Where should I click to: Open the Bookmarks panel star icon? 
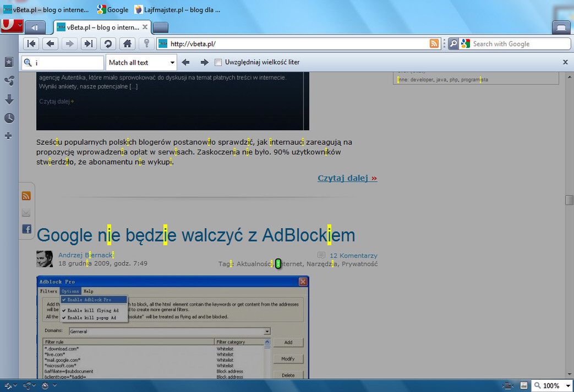click(9, 62)
